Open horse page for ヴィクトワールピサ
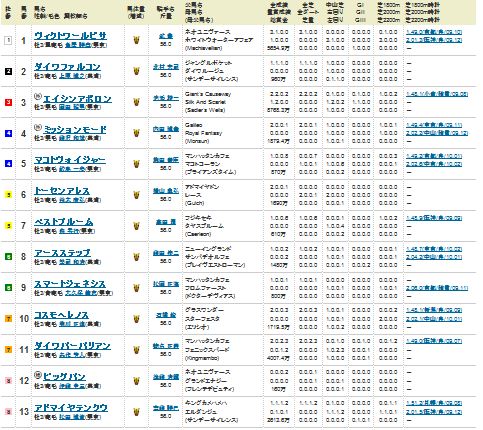The height and width of the screenshot is (430, 483). click(70, 36)
